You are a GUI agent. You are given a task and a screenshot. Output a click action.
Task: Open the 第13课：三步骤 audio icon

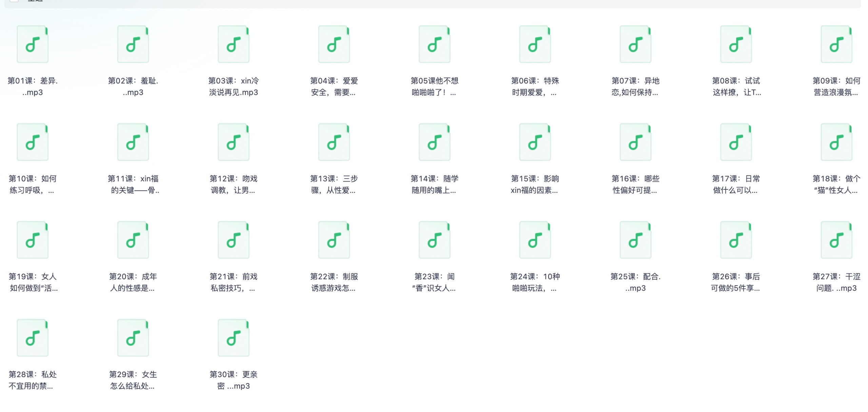click(334, 142)
